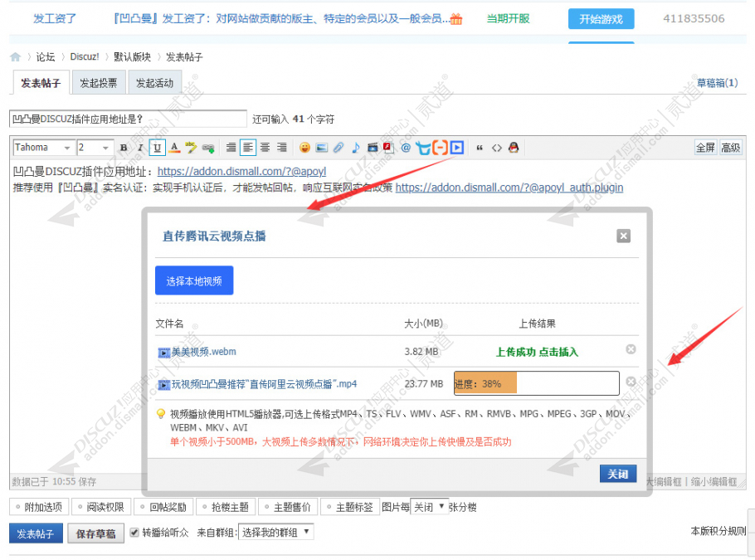Submit with the 发表帖子 button
Image resolution: width=755 pixels, height=560 pixels.
click(x=36, y=533)
